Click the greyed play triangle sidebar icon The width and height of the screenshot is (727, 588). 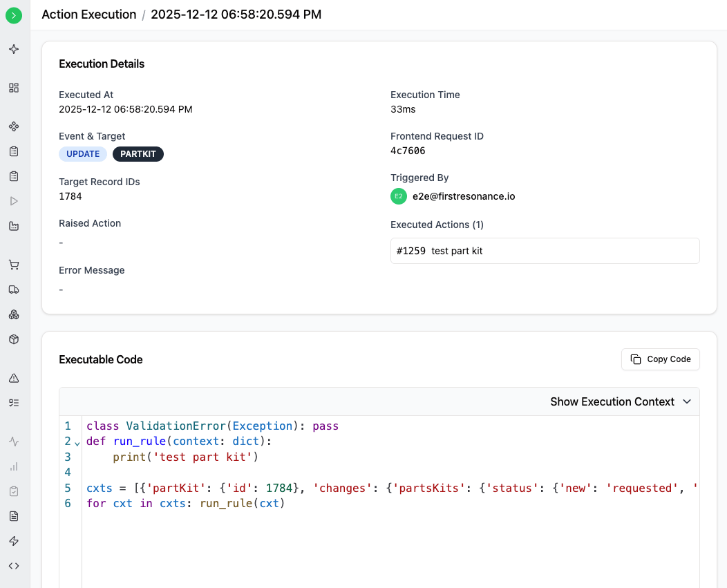pyautogui.click(x=14, y=201)
